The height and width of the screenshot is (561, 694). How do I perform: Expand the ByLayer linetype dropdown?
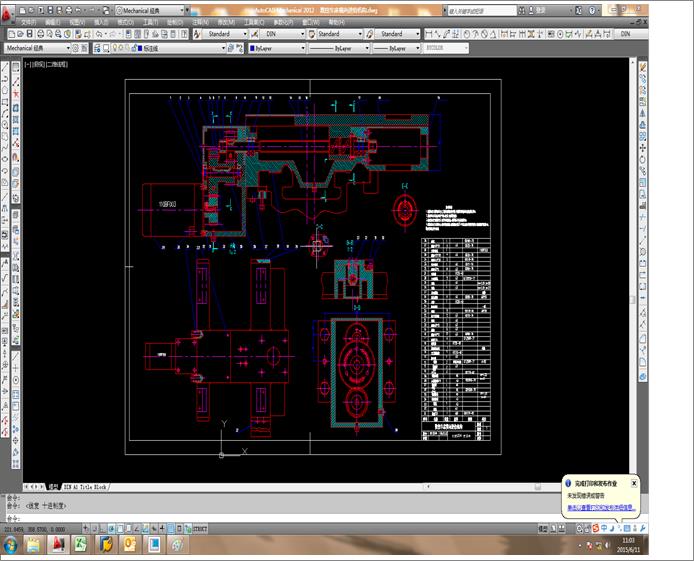click(x=339, y=48)
